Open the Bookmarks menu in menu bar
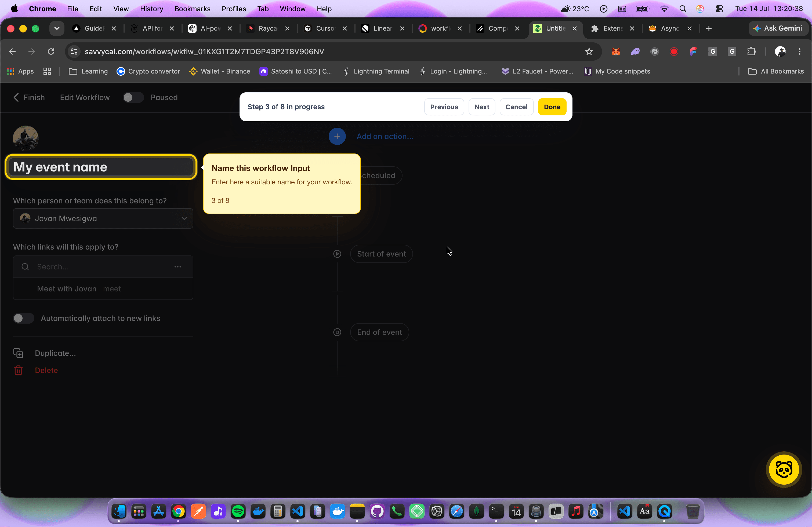812x527 pixels. pos(193,9)
